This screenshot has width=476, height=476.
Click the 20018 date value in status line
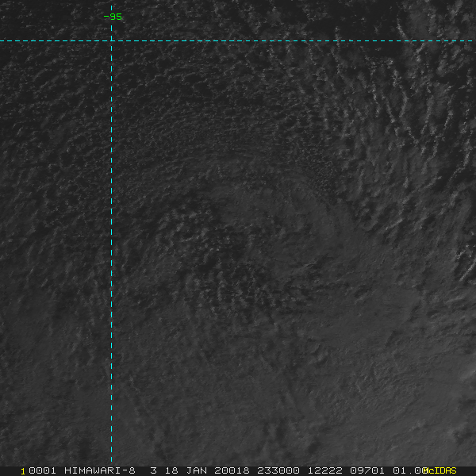232,470
